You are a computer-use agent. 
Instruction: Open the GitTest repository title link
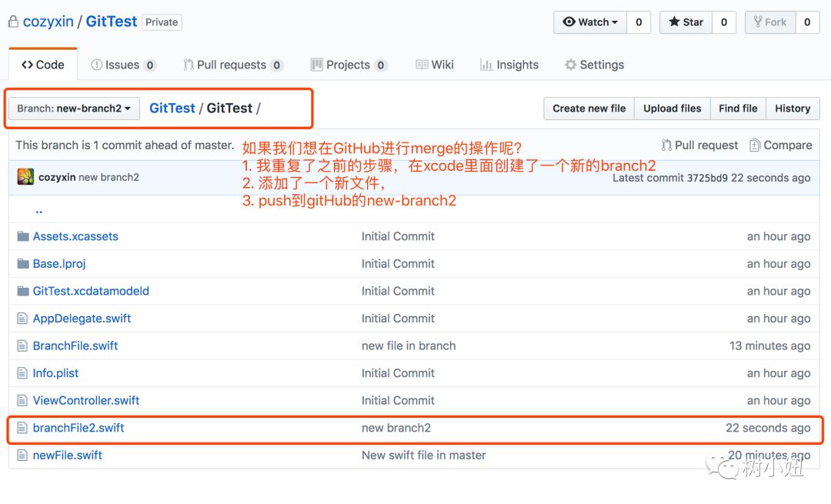click(112, 22)
